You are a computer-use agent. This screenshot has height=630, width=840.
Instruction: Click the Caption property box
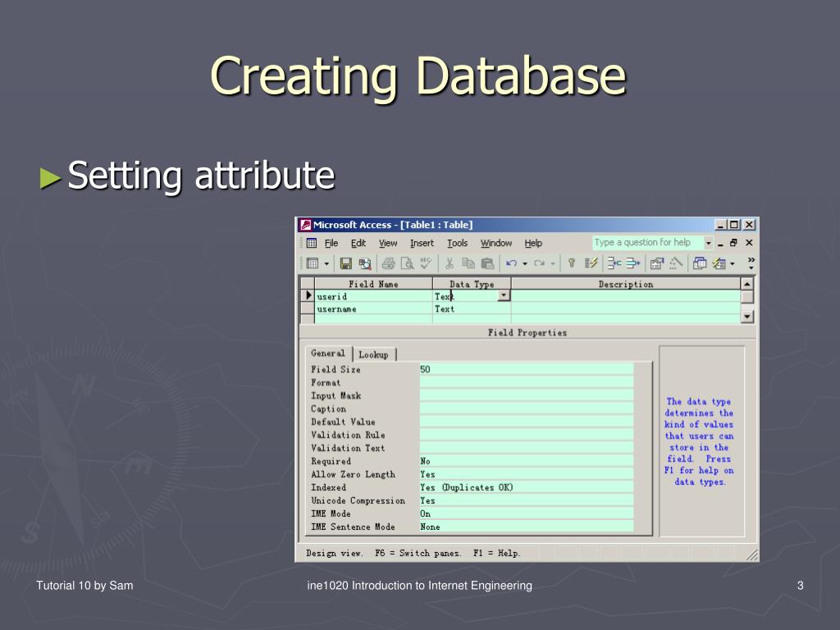(x=527, y=409)
